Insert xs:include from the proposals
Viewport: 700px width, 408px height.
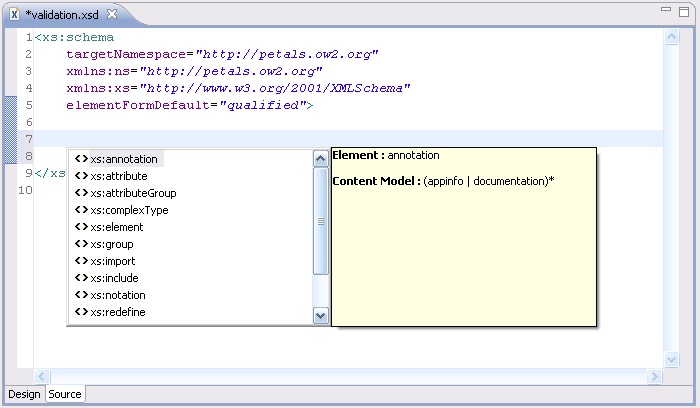(x=114, y=278)
